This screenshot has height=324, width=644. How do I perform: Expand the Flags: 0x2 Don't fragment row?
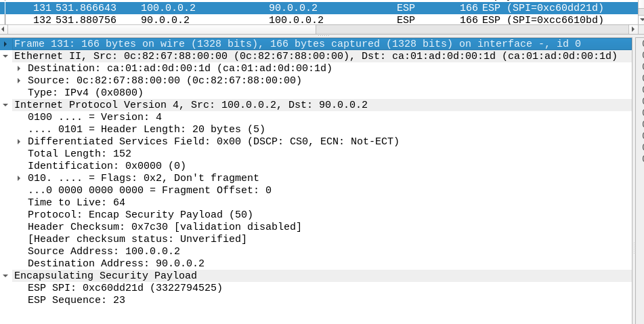(x=19, y=178)
